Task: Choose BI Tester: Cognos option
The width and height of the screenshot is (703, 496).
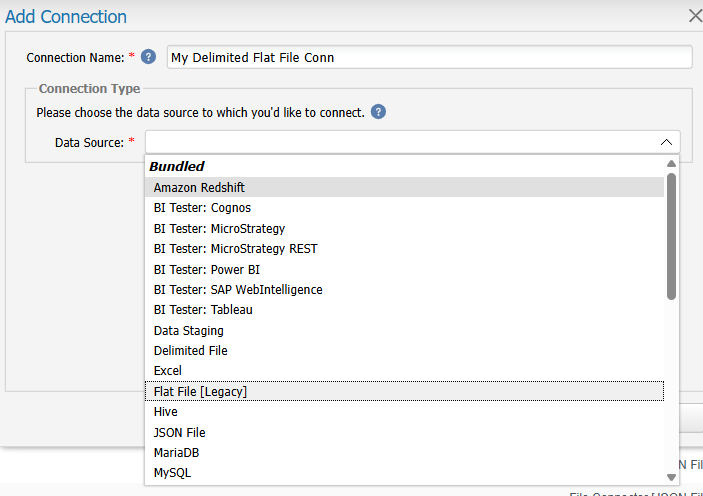Action: click(x=404, y=208)
